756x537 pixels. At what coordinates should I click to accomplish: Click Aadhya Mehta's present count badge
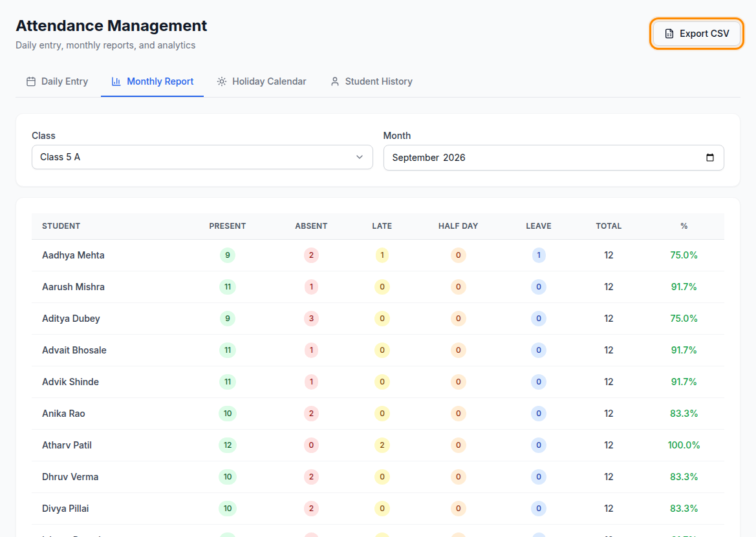point(228,255)
